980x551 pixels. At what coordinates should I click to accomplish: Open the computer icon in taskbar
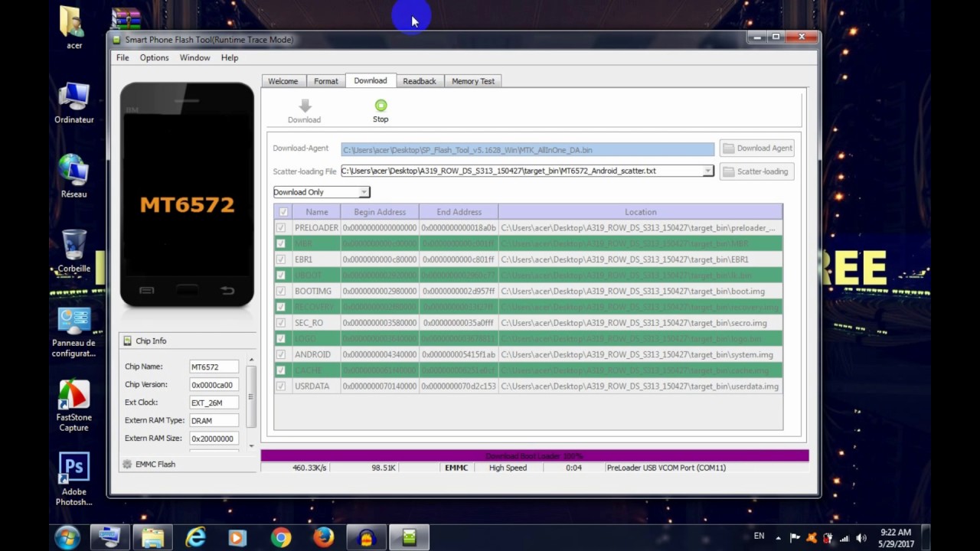109,538
